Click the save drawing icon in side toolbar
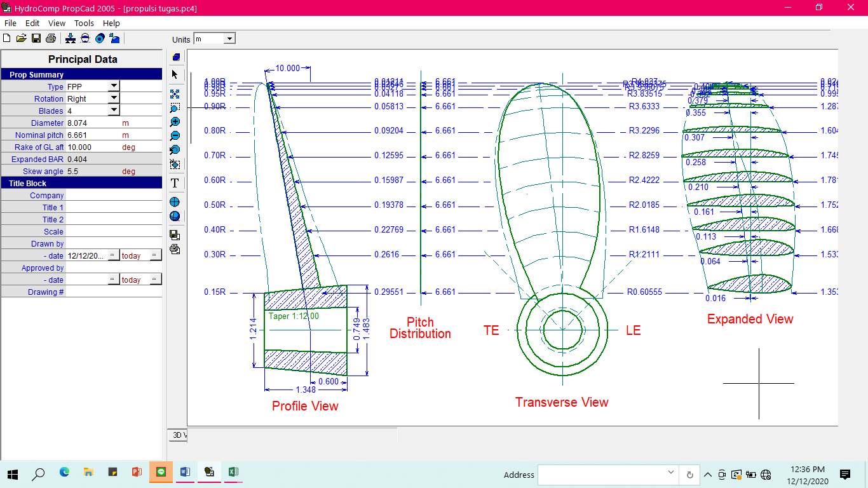This screenshot has height=488, width=868. coord(175,235)
